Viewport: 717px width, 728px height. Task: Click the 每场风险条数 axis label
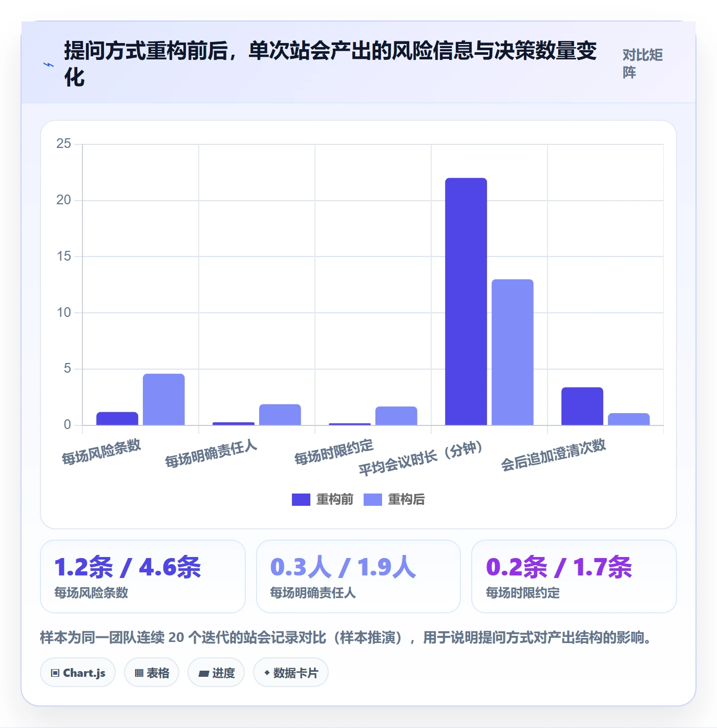pos(101,452)
